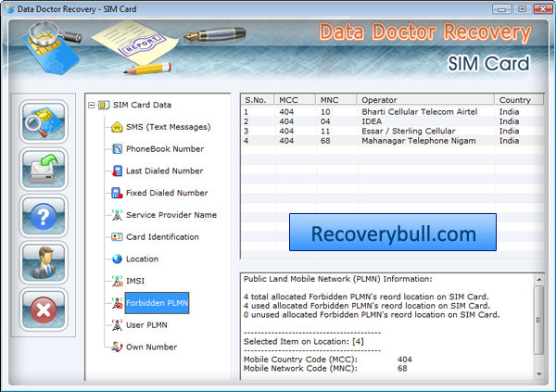Image resolution: width=556 pixels, height=392 pixels.
Task: Select User PLMN tree entry
Action: 146,325
